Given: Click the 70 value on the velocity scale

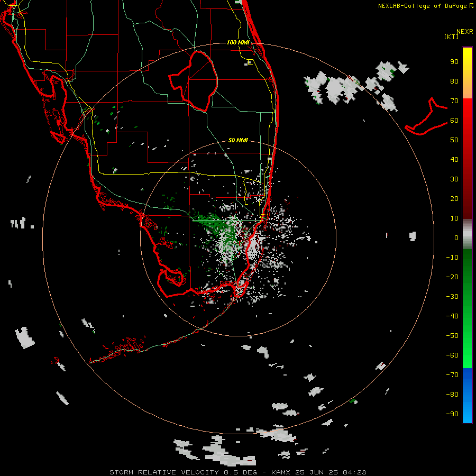Looking at the screenshot, I should tap(454, 101).
